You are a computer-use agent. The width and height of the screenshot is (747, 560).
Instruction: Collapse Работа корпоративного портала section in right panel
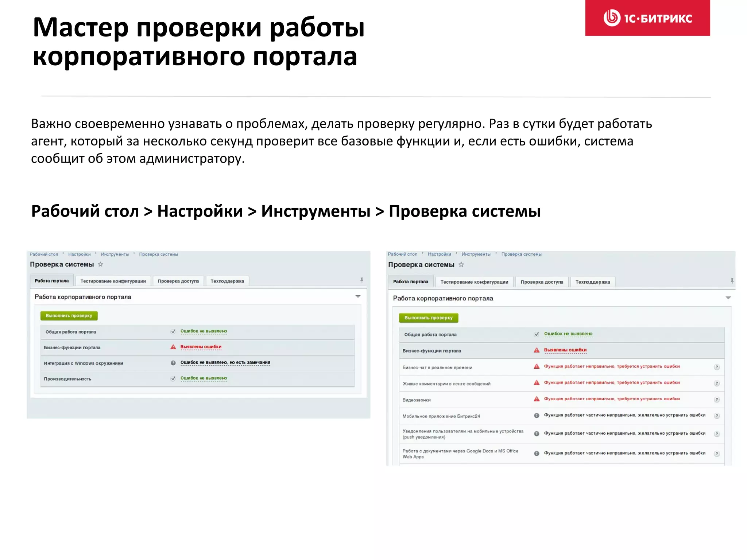[728, 298]
